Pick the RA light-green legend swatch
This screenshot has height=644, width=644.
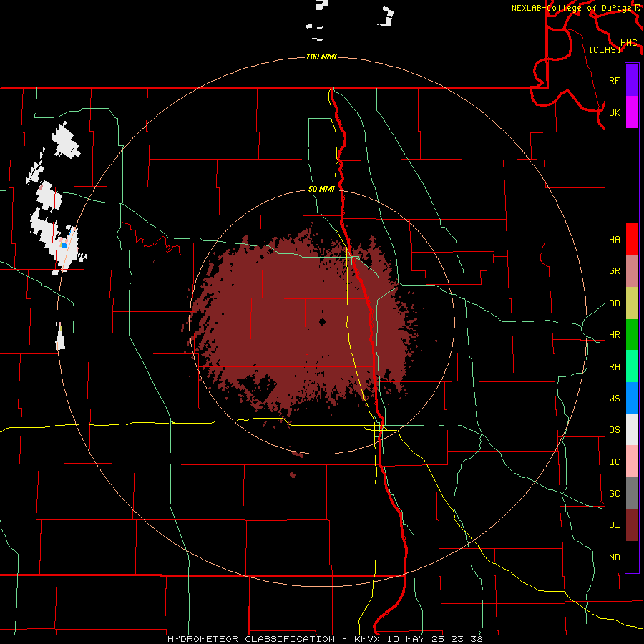[x=632, y=366]
